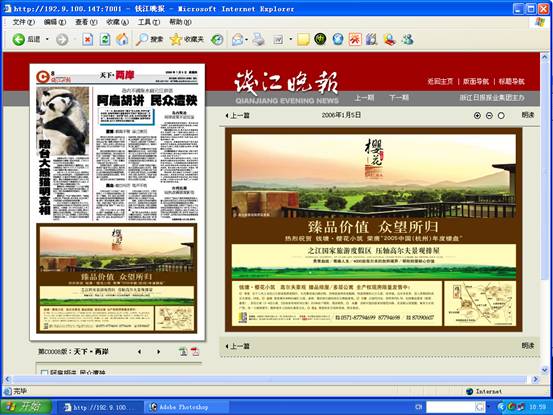Image resolution: width=553 pixels, height=415 pixels.
Task: Click the horizontal scrollbar left arrow
Action: click(7, 379)
